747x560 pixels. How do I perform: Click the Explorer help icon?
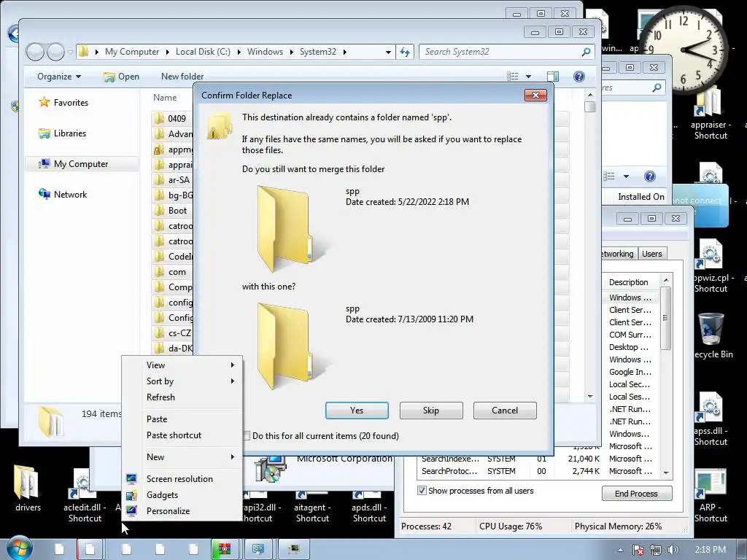(x=578, y=77)
